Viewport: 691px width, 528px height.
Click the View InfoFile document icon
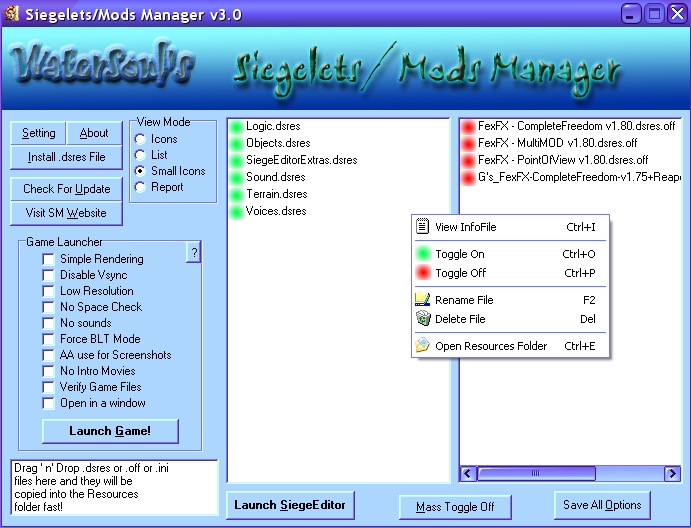(423, 227)
